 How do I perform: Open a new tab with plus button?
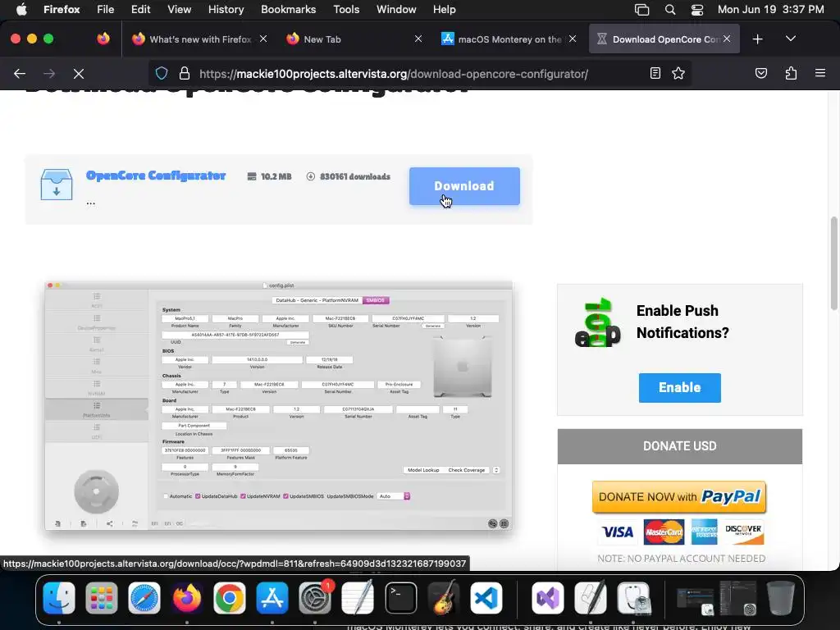pos(757,39)
